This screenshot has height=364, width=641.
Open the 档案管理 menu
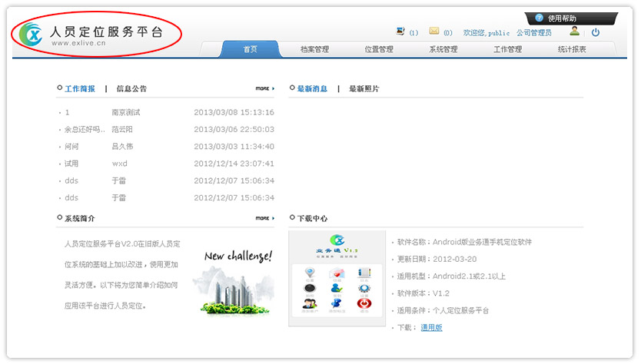click(x=314, y=49)
